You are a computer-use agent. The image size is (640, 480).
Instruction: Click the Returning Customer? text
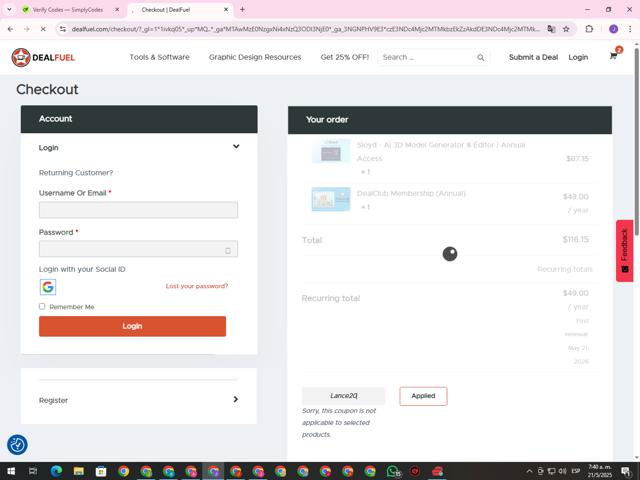(x=76, y=173)
